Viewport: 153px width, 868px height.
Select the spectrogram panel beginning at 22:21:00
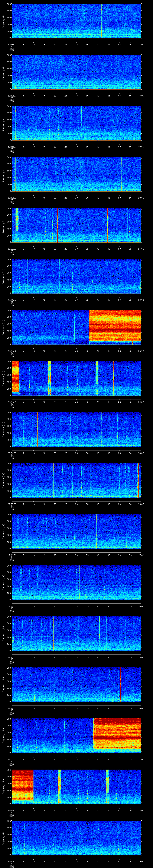[x=76, y=276]
